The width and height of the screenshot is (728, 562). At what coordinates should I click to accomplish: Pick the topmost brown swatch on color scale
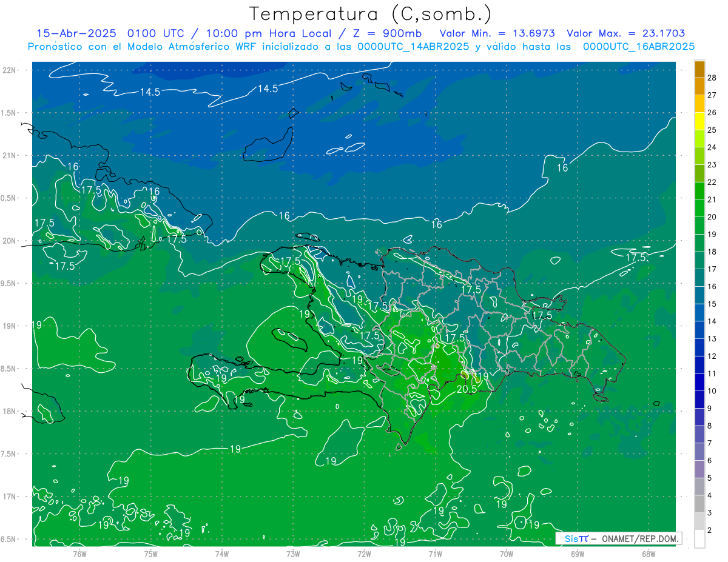699,69
